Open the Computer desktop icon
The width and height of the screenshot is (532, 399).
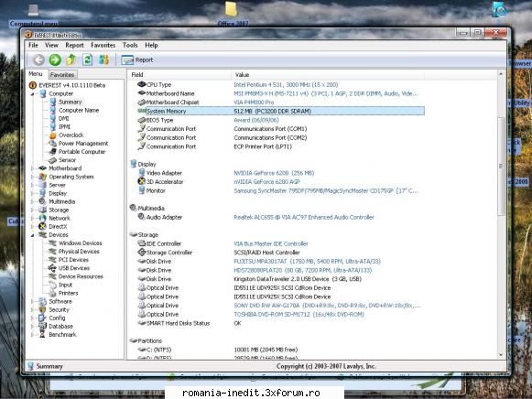[33, 15]
